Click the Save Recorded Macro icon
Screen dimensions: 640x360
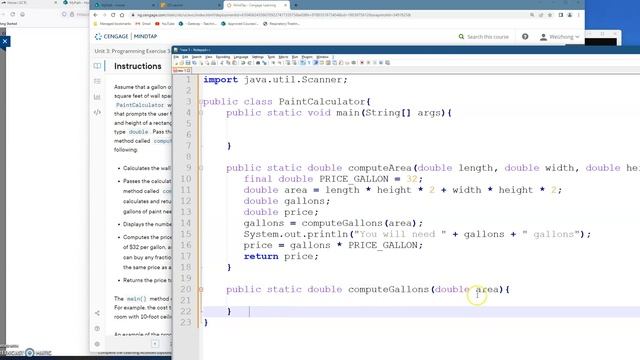coord(387,62)
